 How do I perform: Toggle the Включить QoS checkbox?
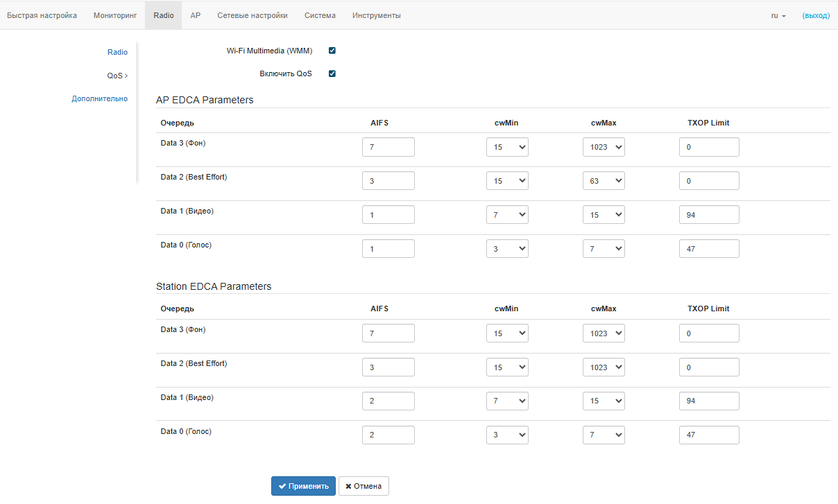[x=332, y=73]
